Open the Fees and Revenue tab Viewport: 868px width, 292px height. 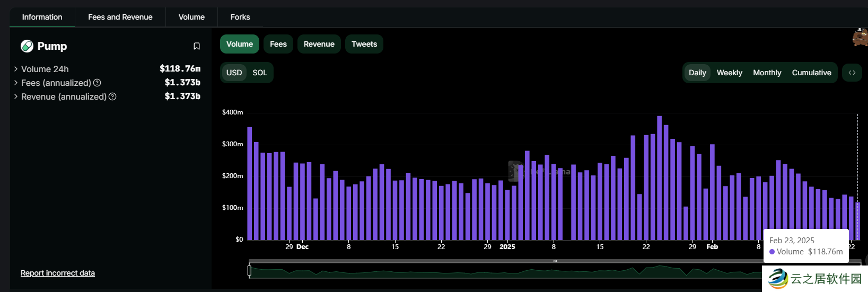point(120,17)
